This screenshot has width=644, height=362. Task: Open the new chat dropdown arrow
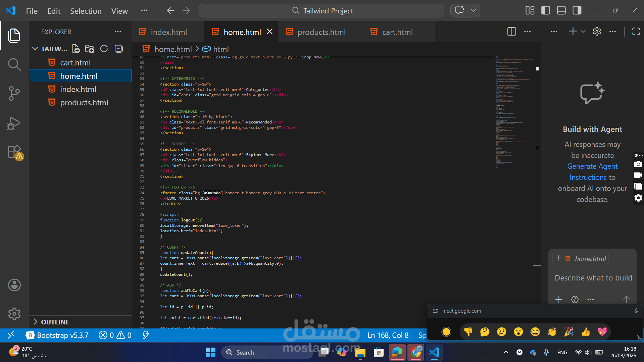pos(583,32)
